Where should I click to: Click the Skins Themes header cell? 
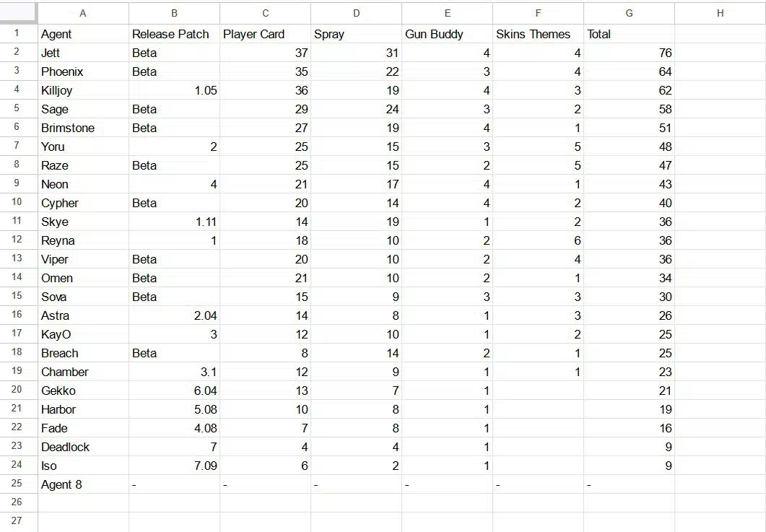538,34
